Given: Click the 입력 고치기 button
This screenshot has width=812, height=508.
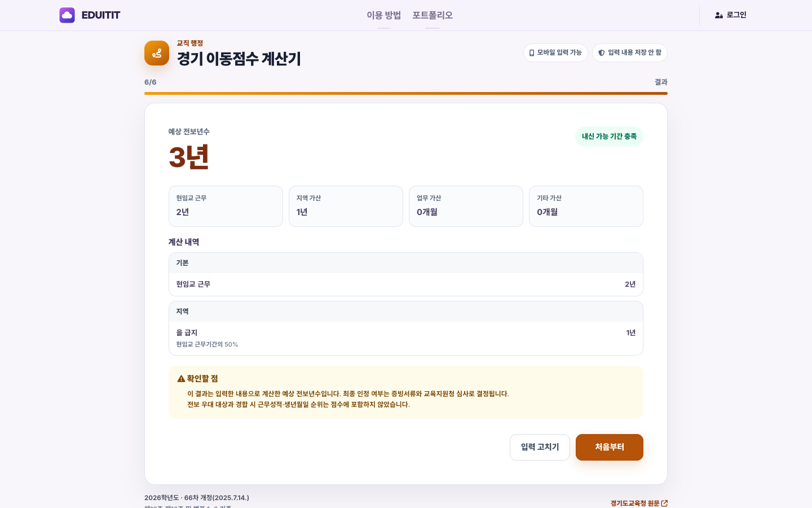Looking at the screenshot, I should point(540,447).
